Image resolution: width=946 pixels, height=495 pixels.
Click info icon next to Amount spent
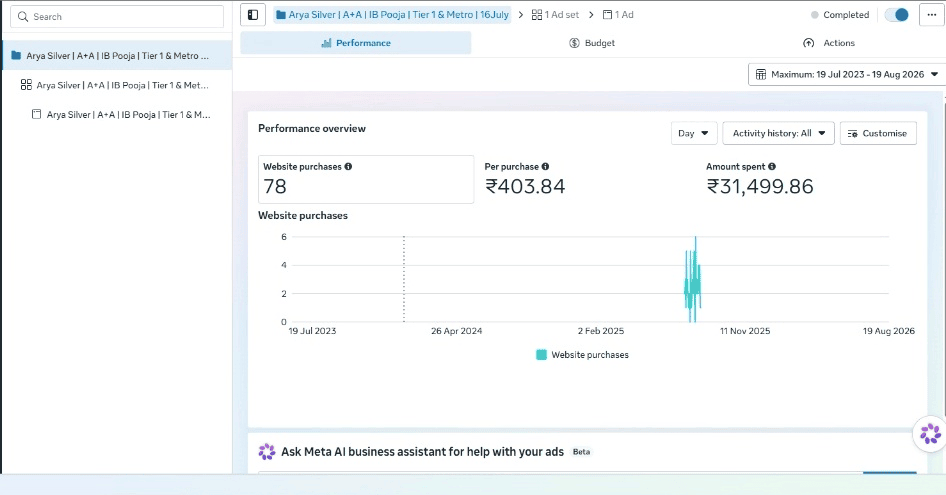pos(772,167)
